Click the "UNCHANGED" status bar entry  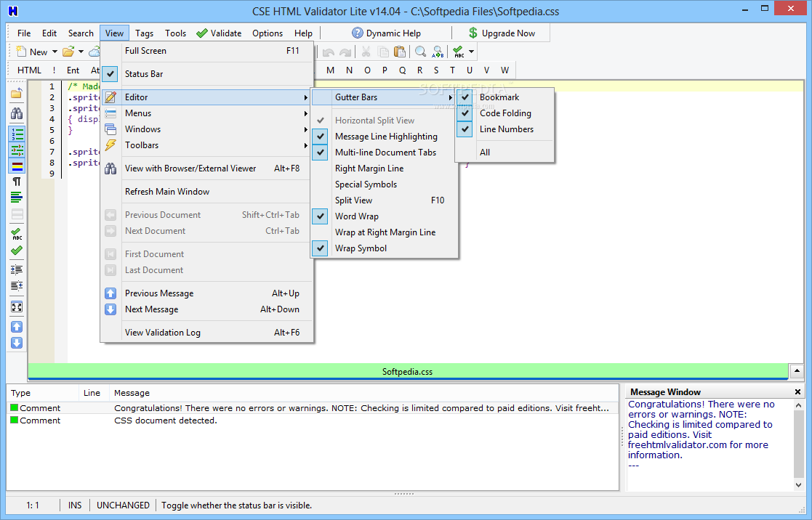pyautogui.click(x=124, y=505)
